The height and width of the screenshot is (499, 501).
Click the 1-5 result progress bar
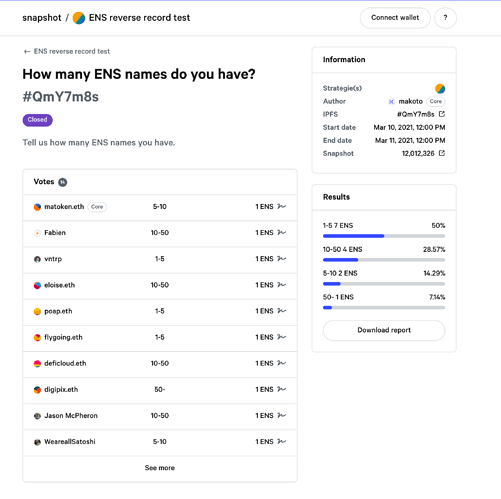pyautogui.click(x=384, y=236)
